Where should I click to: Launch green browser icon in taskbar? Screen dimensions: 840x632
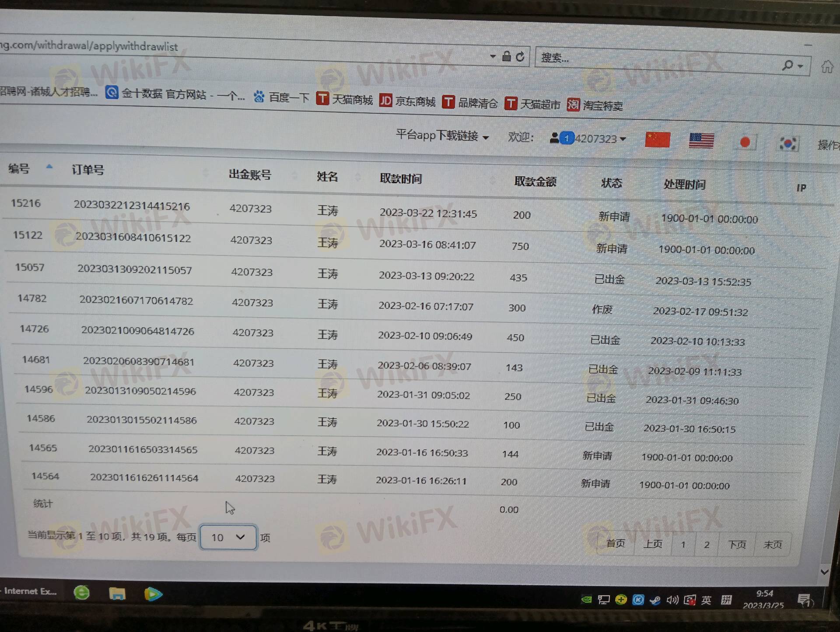tap(82, 593)
